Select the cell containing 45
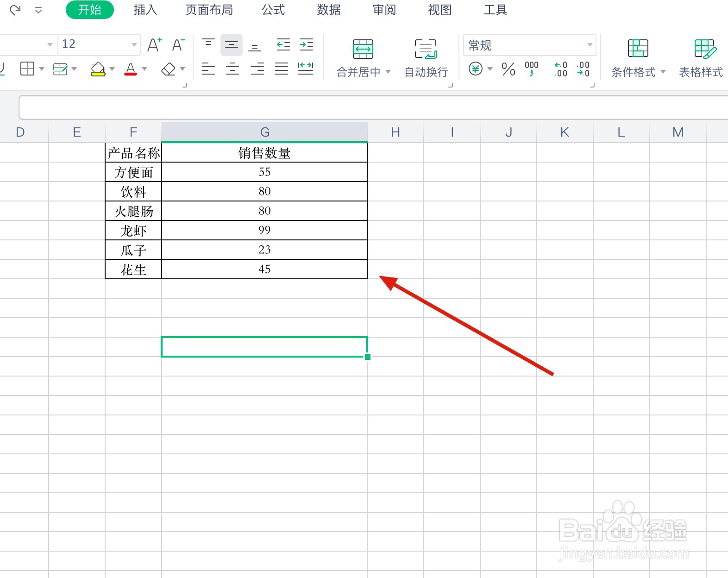Viewport: 728px width, 578px height. (x=264, y=269)
